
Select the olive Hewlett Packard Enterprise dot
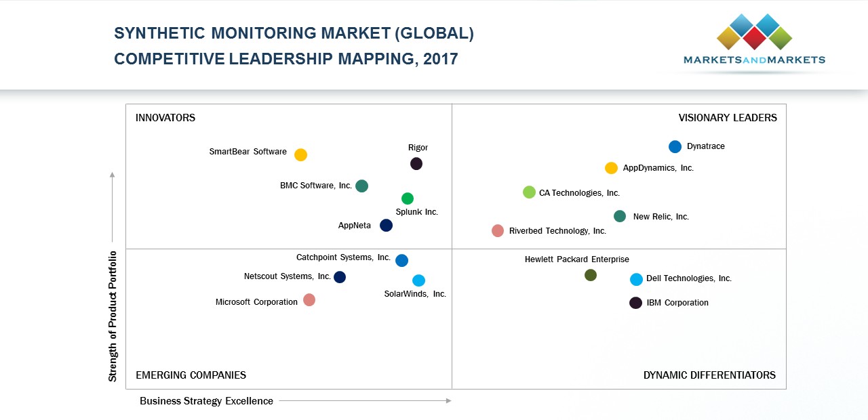(x=591, y=275)
